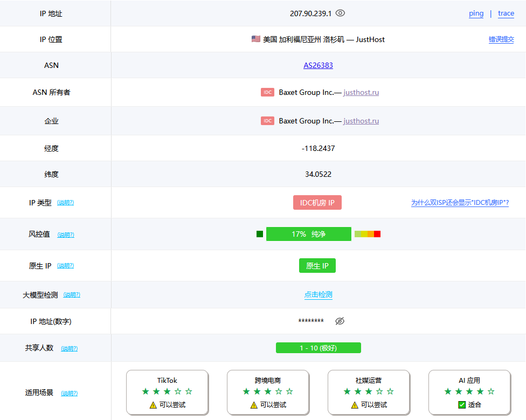Click the 1 - 10 (极好) shared users bar
Image resolution: width=526 pixels, height=420 pixels.
click(319, 348)
